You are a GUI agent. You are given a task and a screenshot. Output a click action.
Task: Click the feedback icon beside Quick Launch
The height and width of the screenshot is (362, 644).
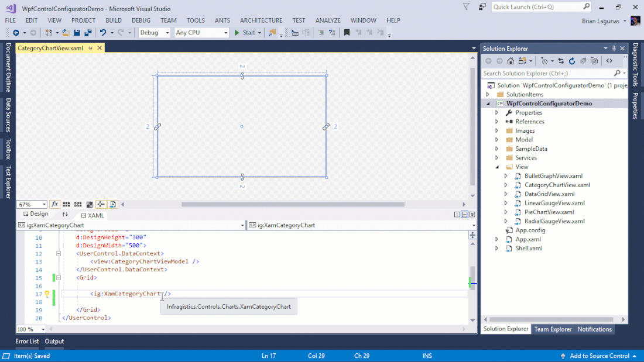[x=482, y=6]
